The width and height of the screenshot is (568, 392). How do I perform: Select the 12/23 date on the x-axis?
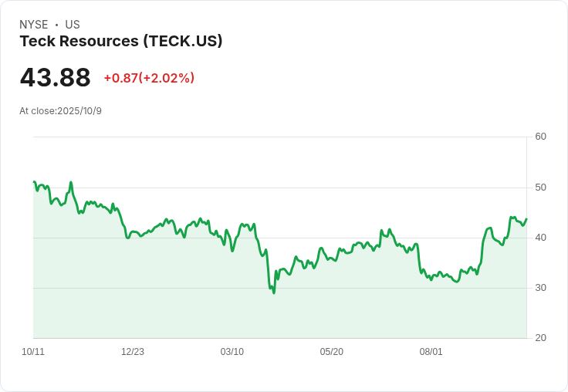point(133,352)
